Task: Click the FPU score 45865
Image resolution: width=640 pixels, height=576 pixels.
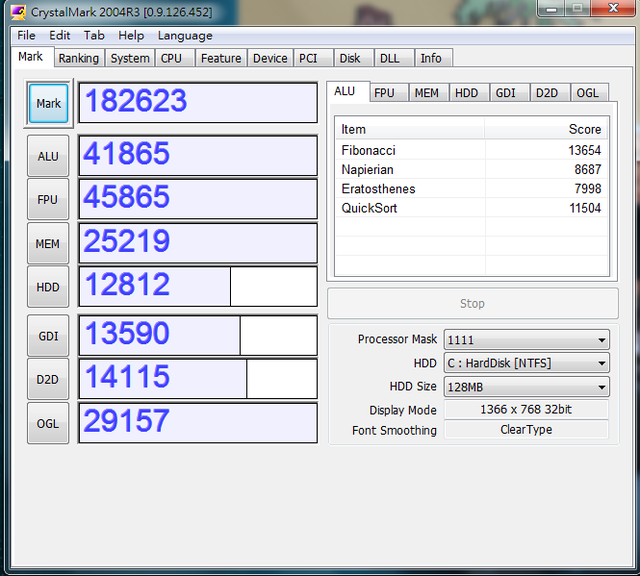Action: click(198, 199)
